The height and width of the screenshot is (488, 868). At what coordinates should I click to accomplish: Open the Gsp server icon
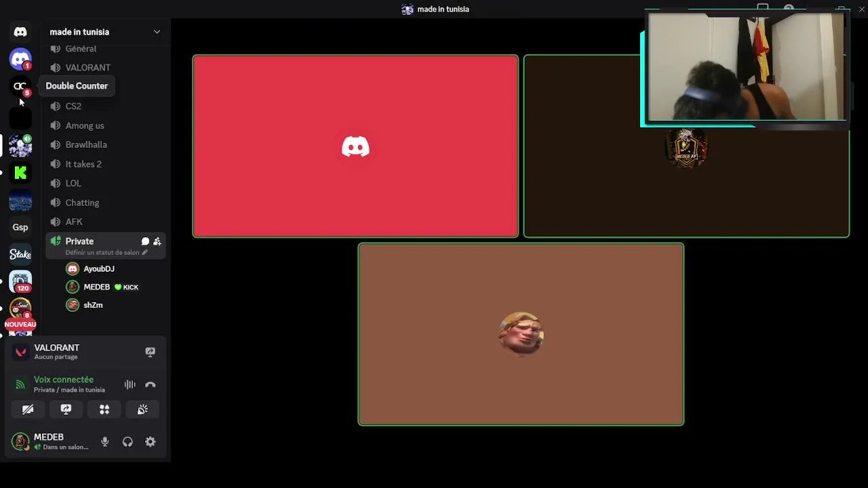click(20, 227)
